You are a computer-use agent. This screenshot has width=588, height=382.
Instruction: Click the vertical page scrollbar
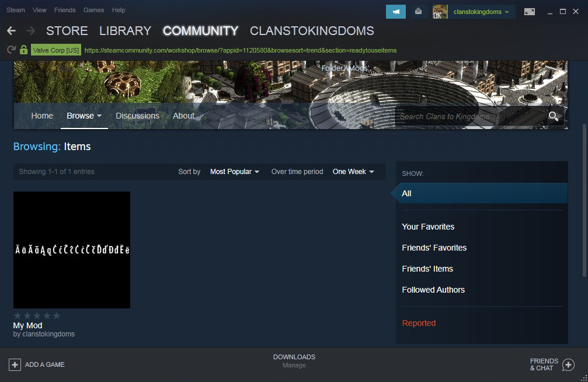(x=584, y=201)
